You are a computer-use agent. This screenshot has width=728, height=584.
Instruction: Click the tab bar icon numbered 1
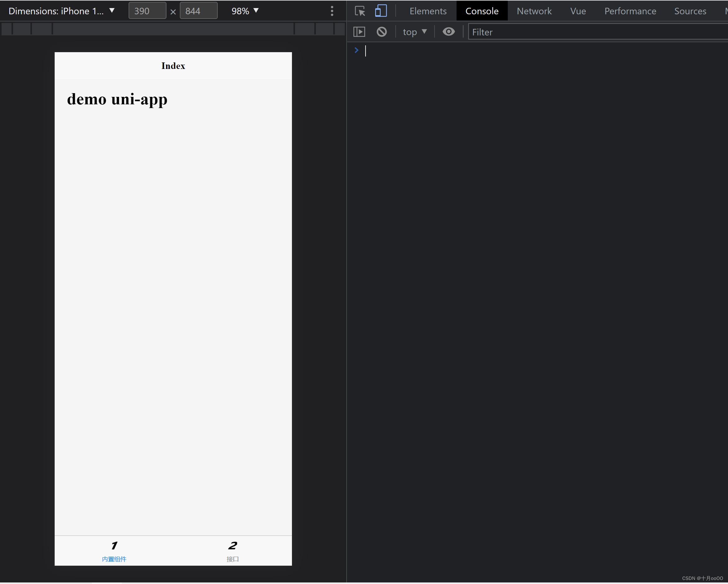[x=114, y=546]
